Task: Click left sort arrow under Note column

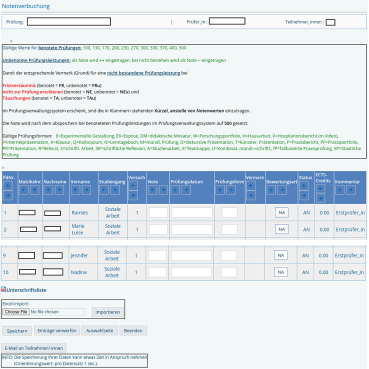Action: tap(152, 190)
